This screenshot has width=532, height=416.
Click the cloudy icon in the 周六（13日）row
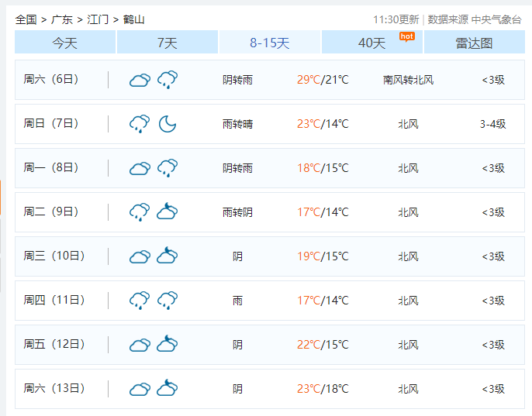click(140, 389)
